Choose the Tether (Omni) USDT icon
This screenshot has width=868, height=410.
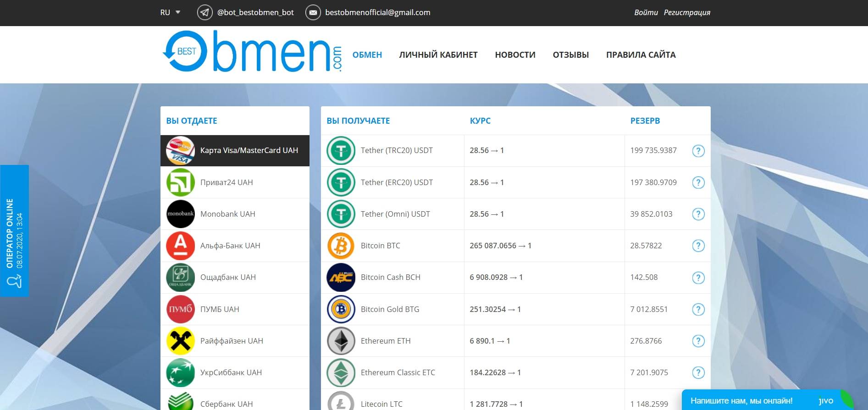tap(341, 214)
